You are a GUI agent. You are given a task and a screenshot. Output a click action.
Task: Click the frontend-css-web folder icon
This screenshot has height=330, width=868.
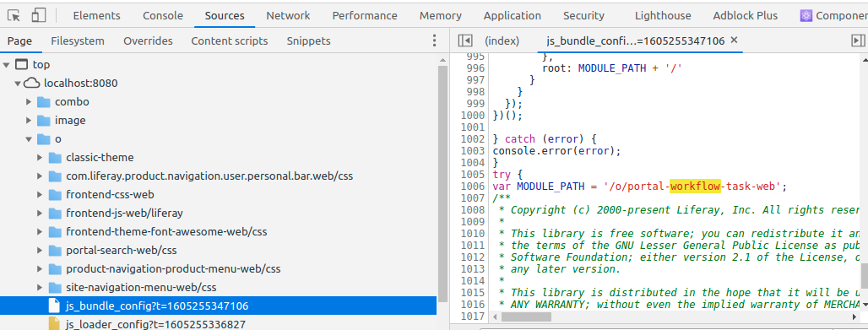tap(55, 194)
